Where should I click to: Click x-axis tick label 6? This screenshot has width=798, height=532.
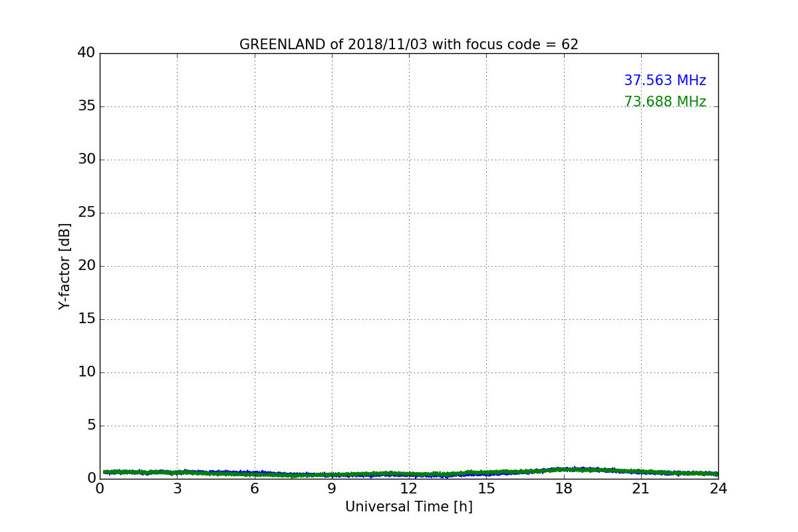coord(255,489)
